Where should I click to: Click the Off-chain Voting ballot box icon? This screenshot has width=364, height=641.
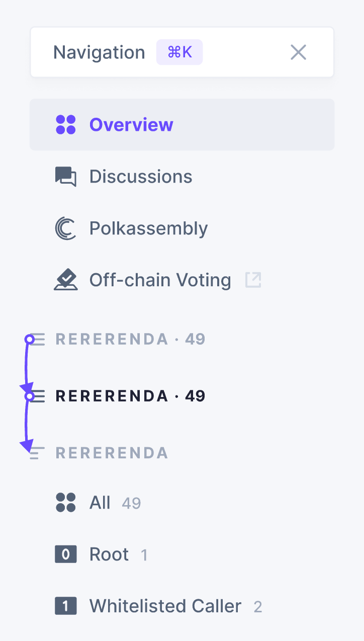[66, 280]
